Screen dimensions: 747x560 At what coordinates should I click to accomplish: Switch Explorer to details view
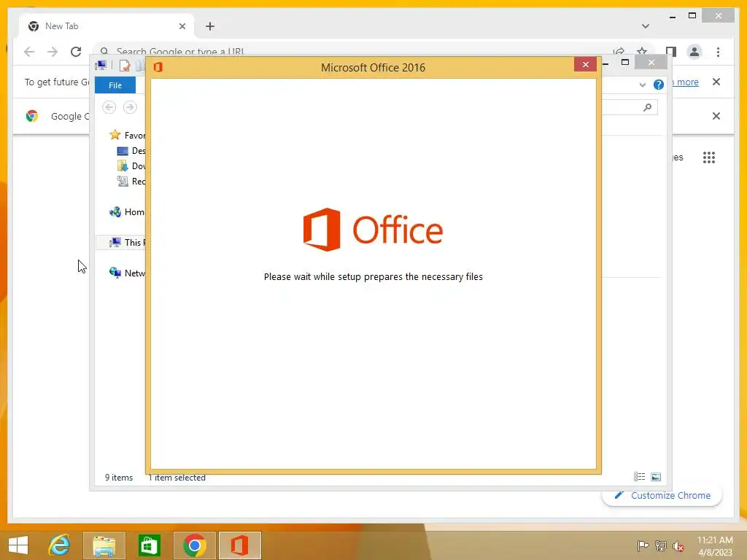[639, 477]
